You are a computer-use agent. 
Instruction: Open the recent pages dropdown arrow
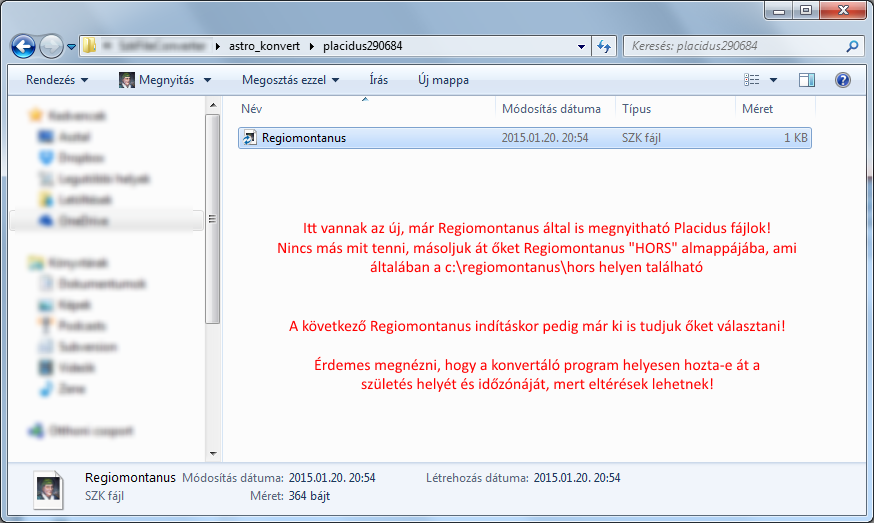[x=71, y=47]
